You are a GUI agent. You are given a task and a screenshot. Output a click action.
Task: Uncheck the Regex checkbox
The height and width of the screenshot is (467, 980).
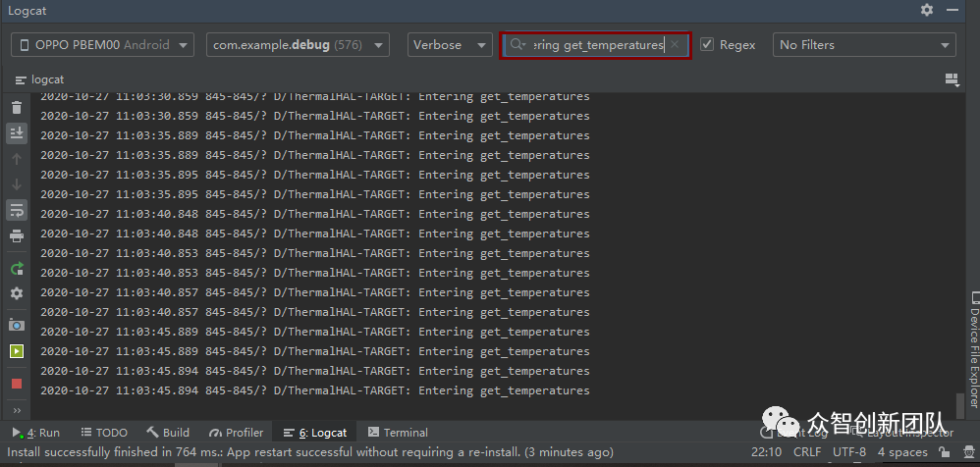pyautogui.click(x=707, y=44)
